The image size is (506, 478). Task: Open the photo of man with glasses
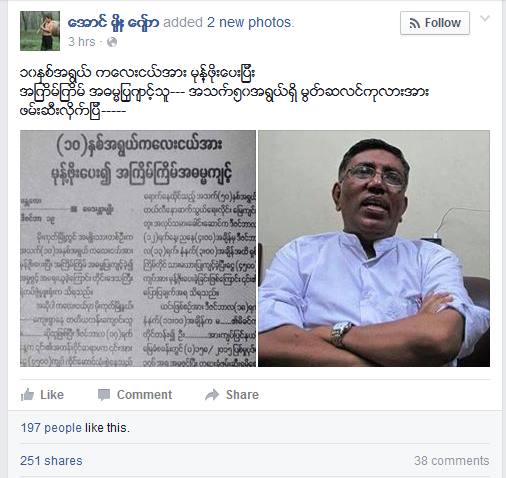point(374,248)
